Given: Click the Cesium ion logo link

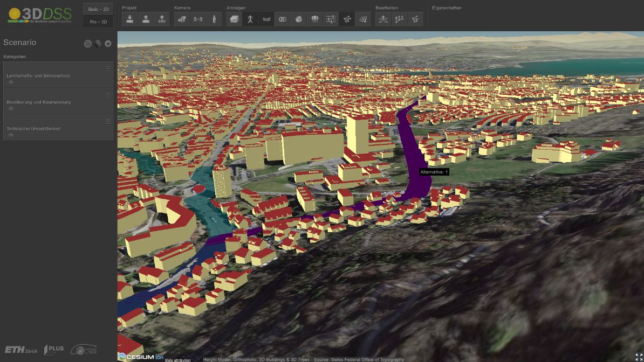Looking at the screenshot, I should (141, 357).
